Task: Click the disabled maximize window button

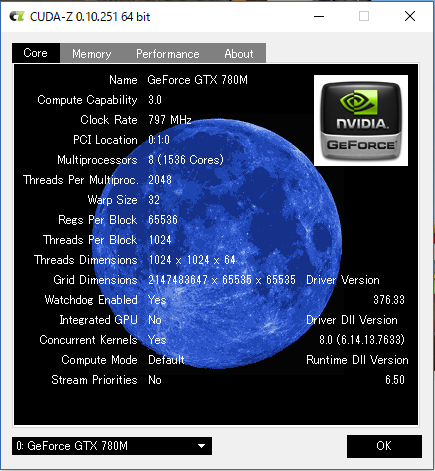Action: pos(364,16)
